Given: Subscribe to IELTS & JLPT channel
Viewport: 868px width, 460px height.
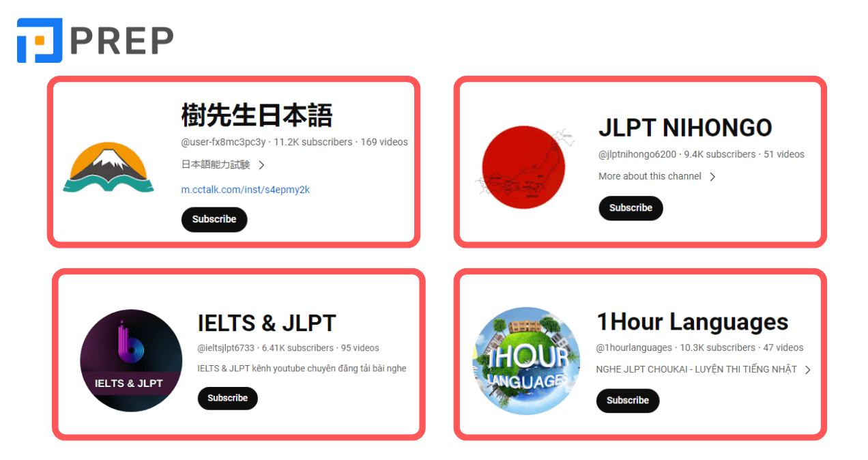Looking at the screenshot, I should tap(228, 398).
